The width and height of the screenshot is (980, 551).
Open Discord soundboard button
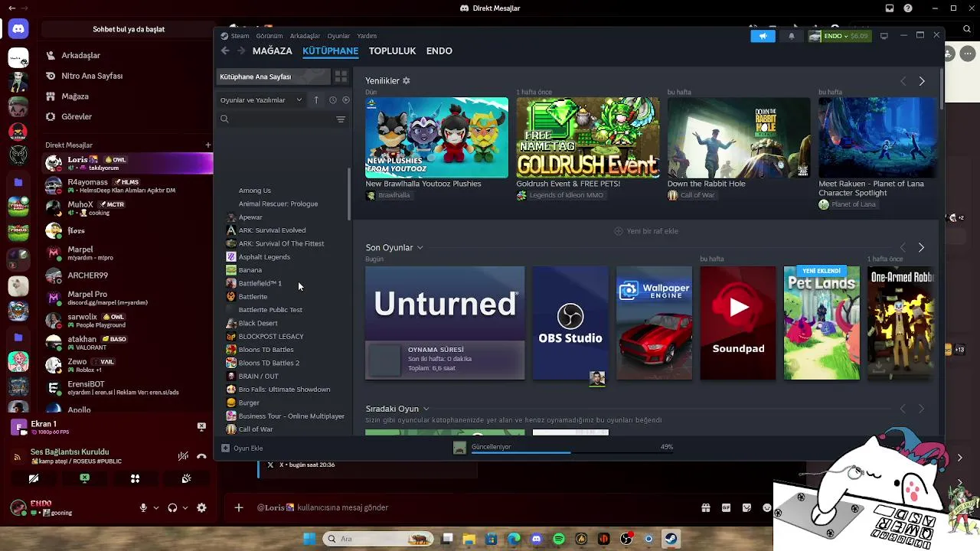click(x=186, y=478)
